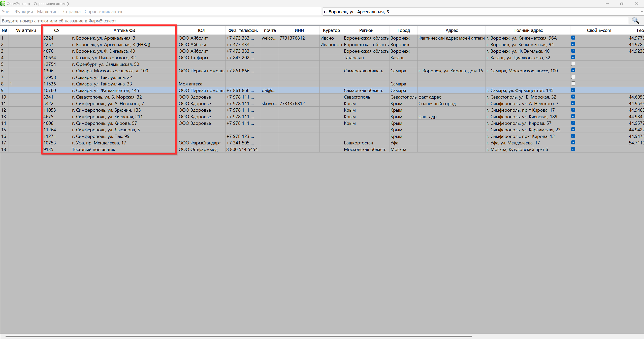Uncheck Свой E-com for row 1

click(573, 38)
